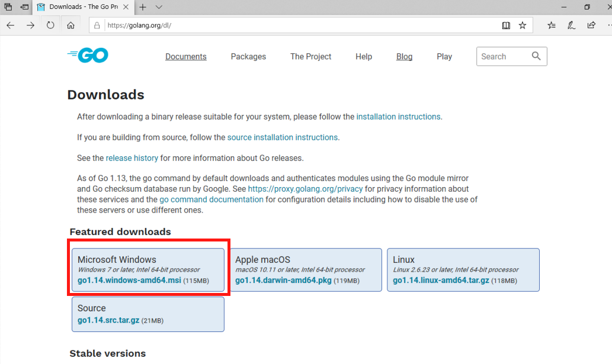The image size is (612, 364).
Task: Follow source installation instructions link
Action: click(282, 137)
